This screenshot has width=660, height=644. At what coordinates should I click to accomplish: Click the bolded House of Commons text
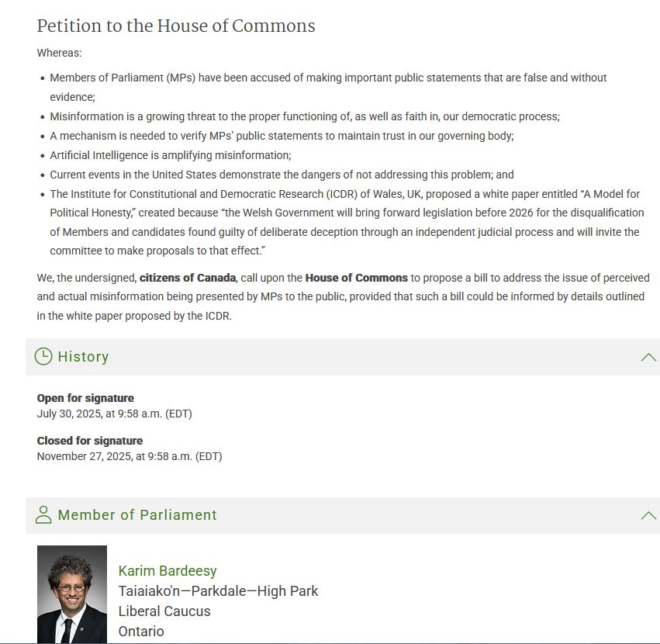pyautogui.click(x=357, y=277)
